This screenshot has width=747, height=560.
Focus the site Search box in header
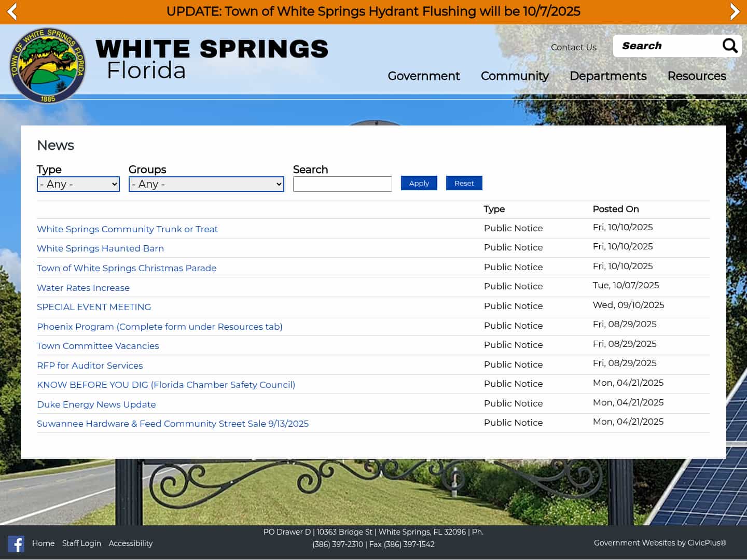click(x=667, y=46)
